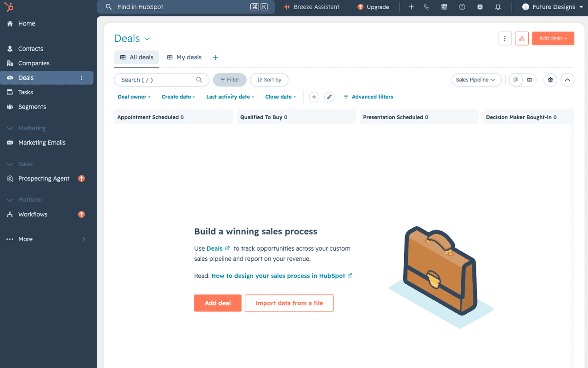Click the Search deals input field
588x368 pixels.
162,80
